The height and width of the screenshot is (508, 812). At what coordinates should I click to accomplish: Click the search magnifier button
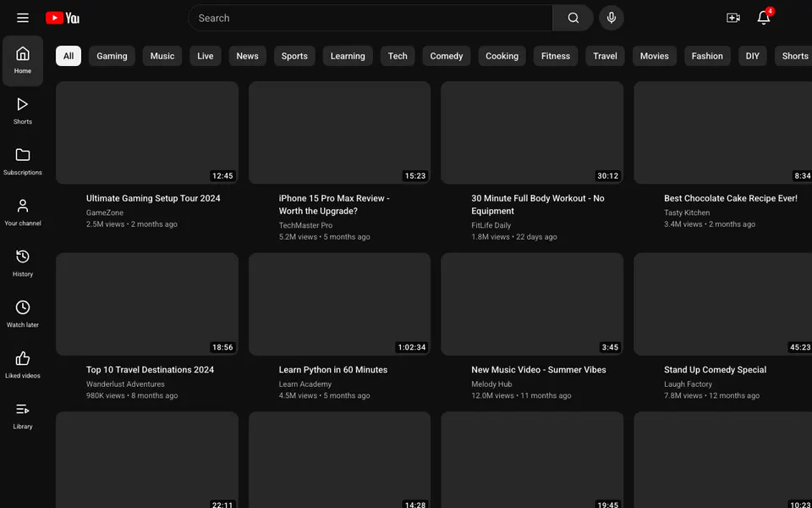pos(573,18)
